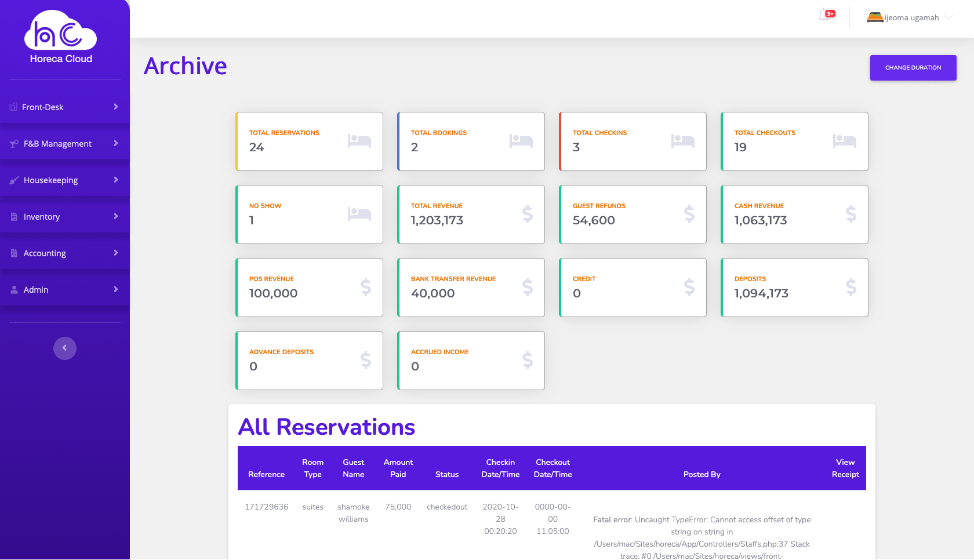Click reference number 171729636
974x560 pixels.
pos(267,507)
